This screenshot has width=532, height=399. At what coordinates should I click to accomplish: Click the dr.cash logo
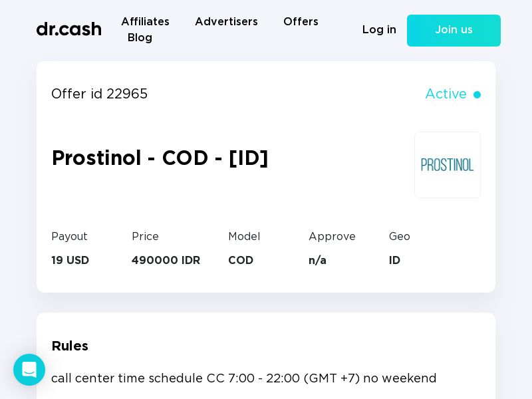69,29
